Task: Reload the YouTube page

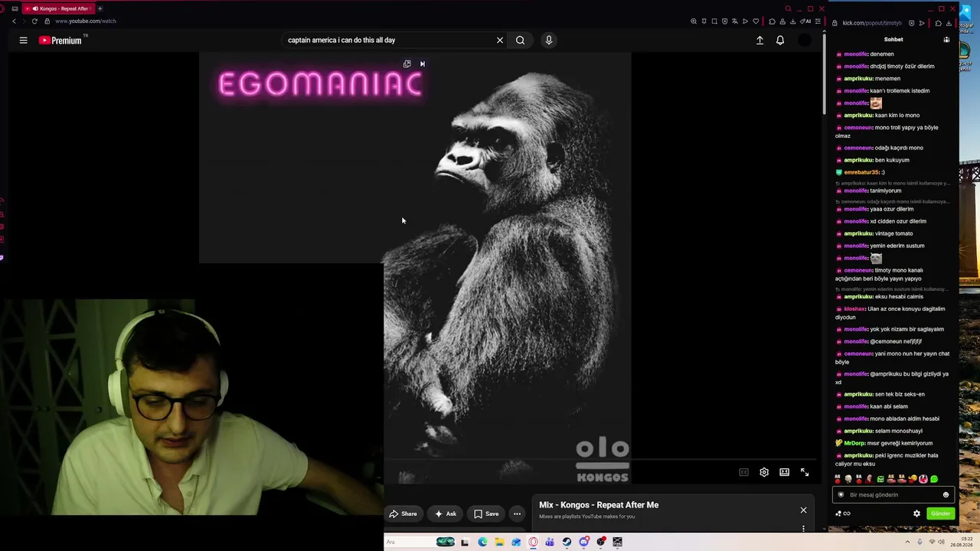Action: click(x=34, y=21)
